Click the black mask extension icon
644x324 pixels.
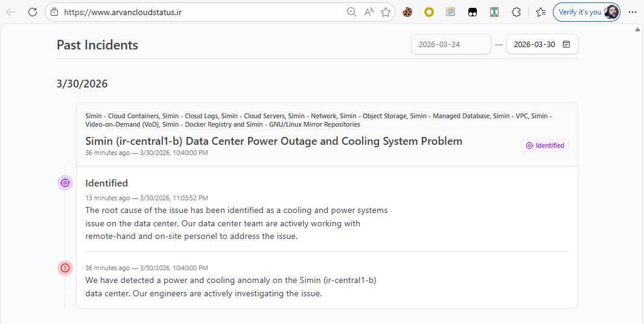pos(473,12)
